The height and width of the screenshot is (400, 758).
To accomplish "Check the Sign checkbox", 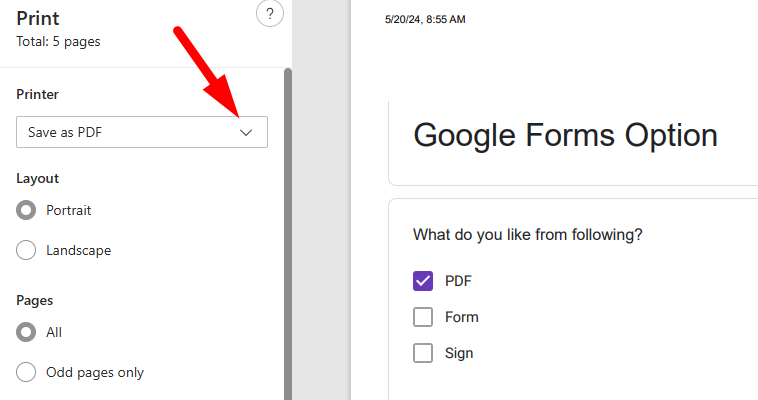I will tap(423, 353).
